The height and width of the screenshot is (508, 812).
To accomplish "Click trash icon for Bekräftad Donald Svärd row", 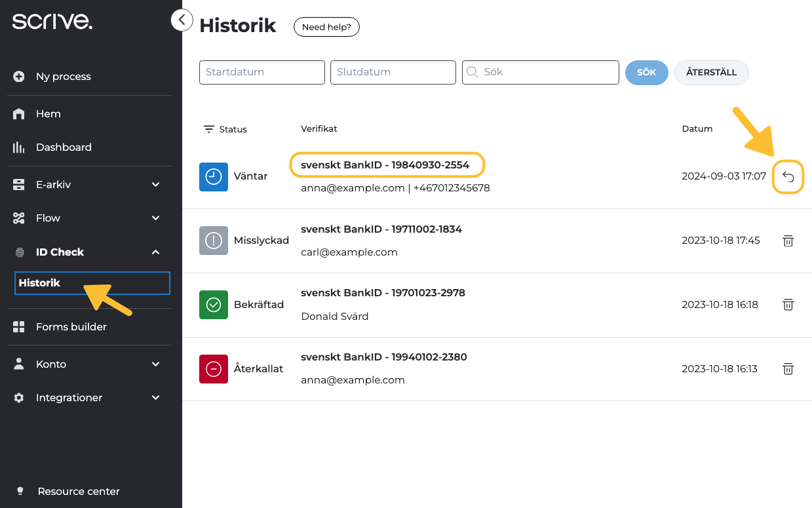I will coord(788,305).
